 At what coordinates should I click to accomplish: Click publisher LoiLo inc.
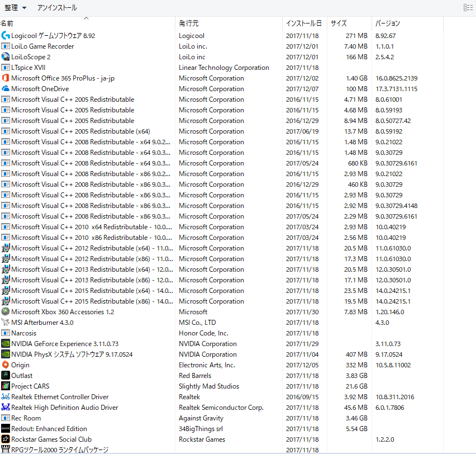pos(193,46)
